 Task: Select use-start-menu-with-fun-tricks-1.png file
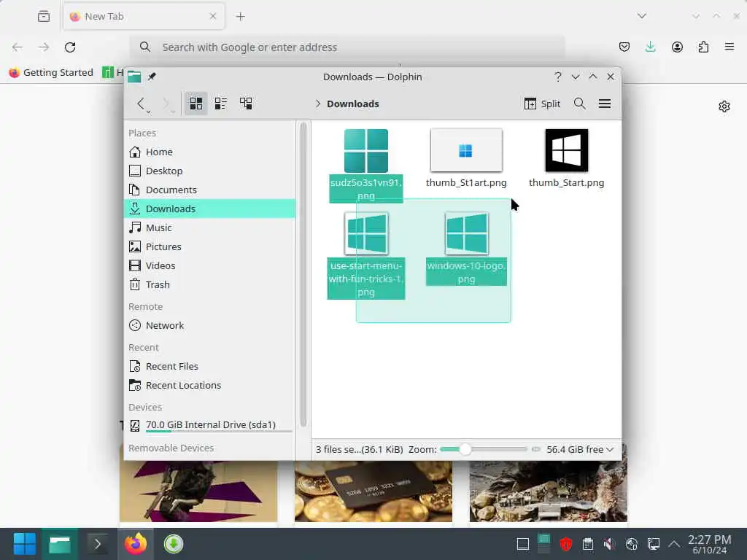click(366, 256)
